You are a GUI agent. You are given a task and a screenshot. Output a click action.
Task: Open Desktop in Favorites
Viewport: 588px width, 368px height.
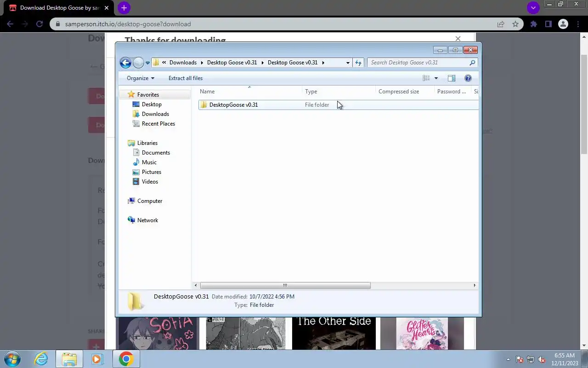(x=152, y=104)
